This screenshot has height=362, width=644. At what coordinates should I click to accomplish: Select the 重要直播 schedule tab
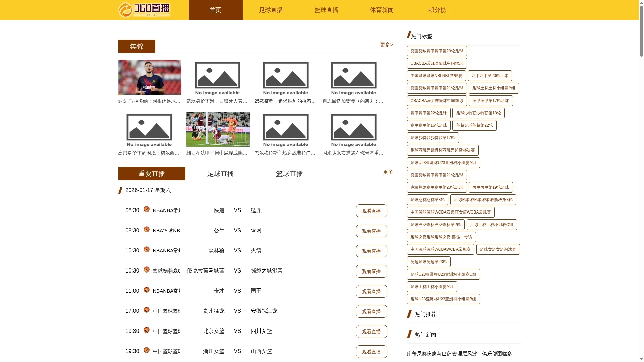152,174
